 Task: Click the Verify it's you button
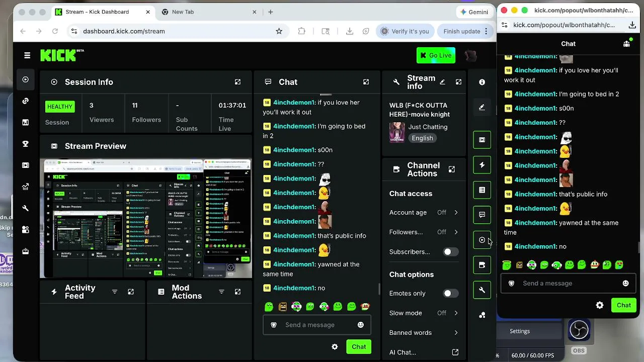click(x=405, y=31)
